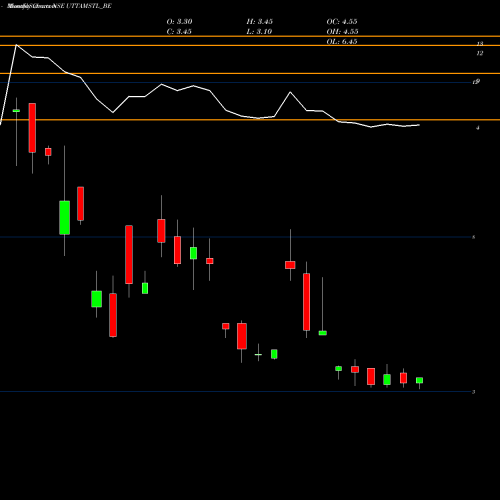Click the price axis label "12"
The height and width of the screenshot is (500, 500).
(x=480, y=53)
